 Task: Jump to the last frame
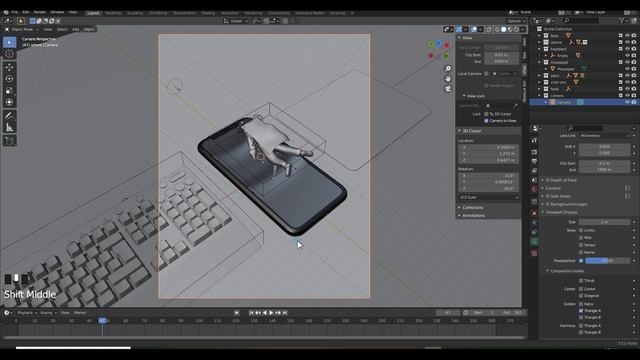(285, 313)
